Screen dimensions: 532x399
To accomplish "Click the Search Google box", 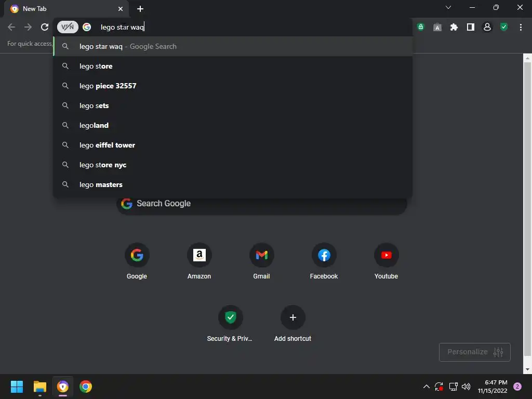I will [x=262, y=204].
